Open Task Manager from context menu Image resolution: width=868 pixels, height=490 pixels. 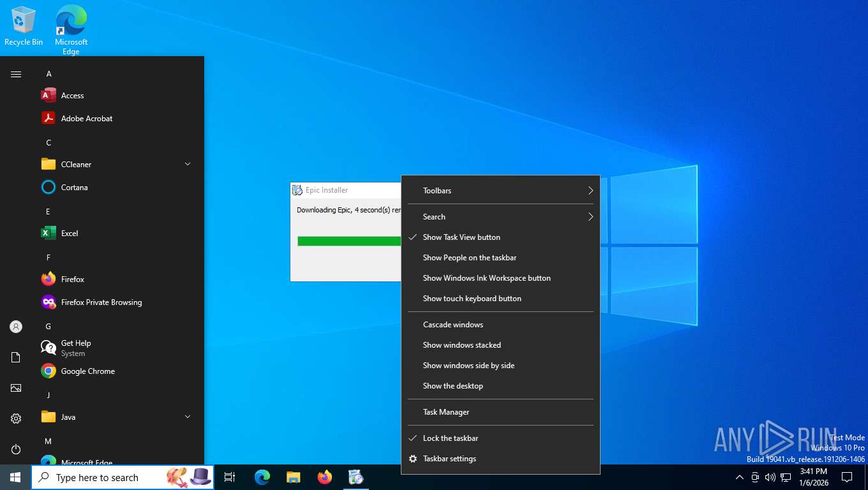tap(500, 412)
